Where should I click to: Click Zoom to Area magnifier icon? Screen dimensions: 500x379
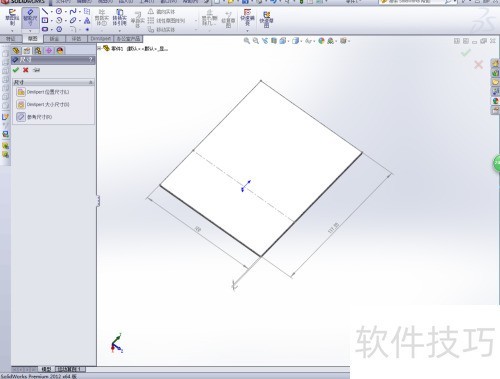(256, 41)
